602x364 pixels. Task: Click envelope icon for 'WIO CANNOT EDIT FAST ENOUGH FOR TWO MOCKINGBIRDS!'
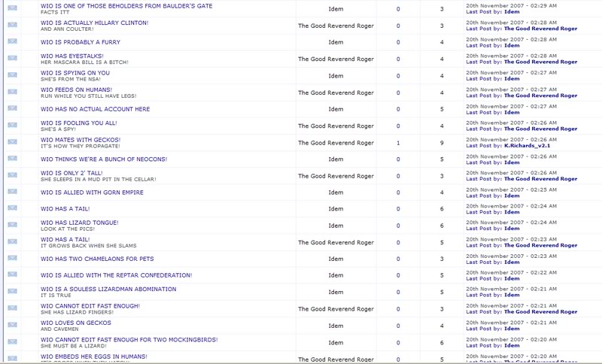coord(12,342)
